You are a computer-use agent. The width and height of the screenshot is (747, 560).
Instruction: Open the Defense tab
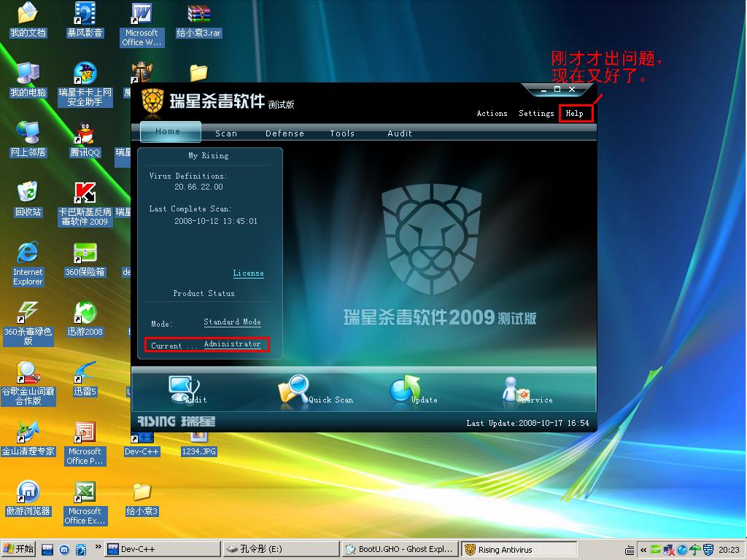(285, 133)
